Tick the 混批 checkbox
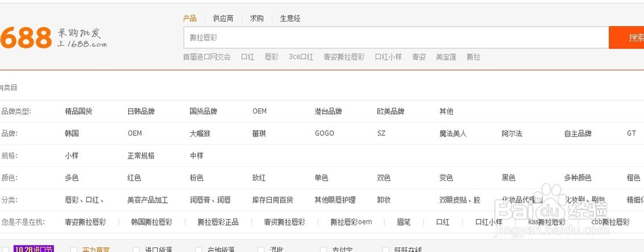 click(x=261, y=249)
